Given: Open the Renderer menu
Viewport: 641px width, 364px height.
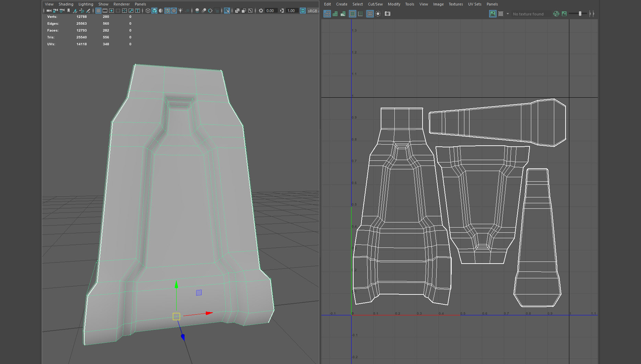Looking at the screenshot, I should pyautogui.click(x=121, y=4).
